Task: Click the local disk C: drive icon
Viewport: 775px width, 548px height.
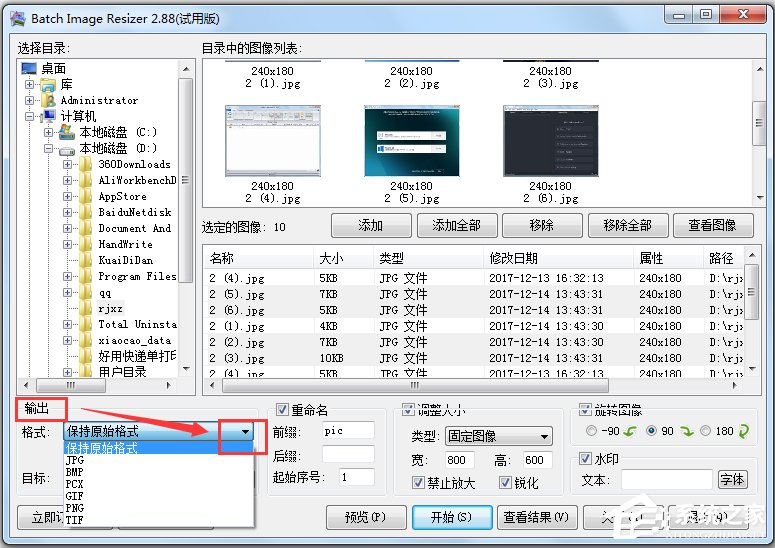Action: tap(67, 132)
